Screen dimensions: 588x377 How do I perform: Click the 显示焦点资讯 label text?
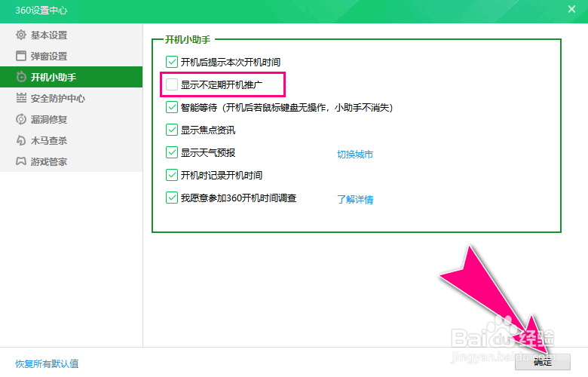[x=208, y=130]
